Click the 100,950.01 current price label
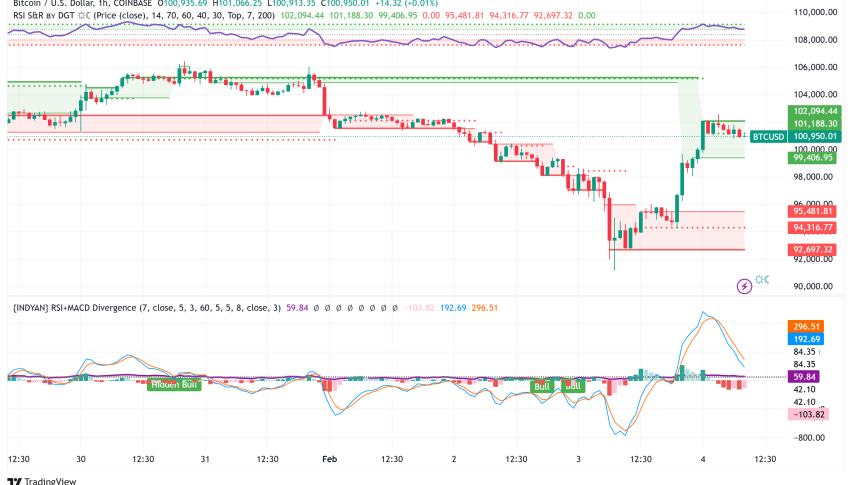The width and height of the screenshot is (852, 485). [x=815, y=136]
